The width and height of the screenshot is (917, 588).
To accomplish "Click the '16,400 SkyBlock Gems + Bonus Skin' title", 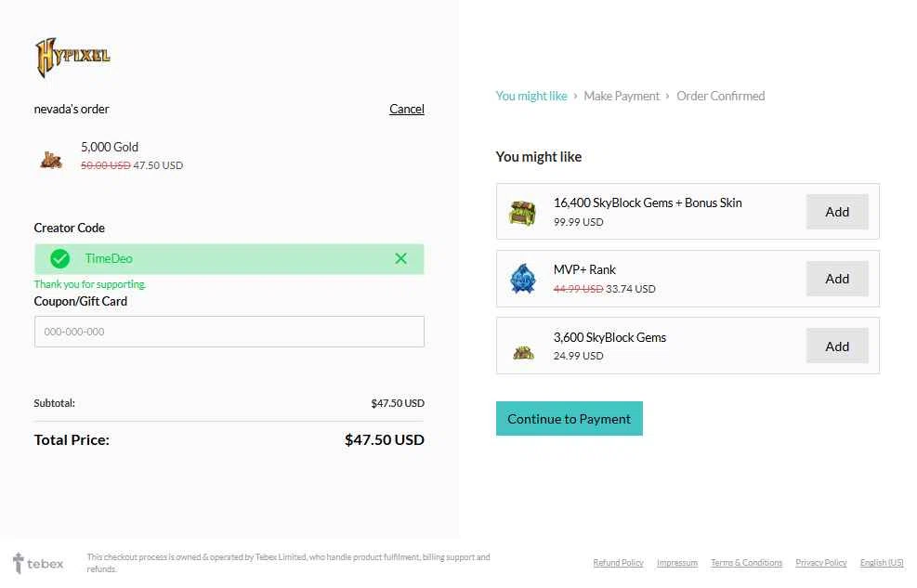I will 648,203.
